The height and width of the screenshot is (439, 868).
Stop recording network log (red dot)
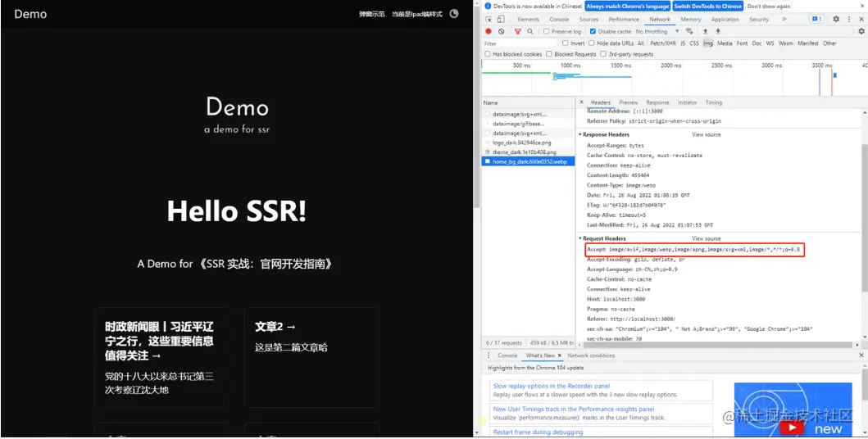pos(489,31)
